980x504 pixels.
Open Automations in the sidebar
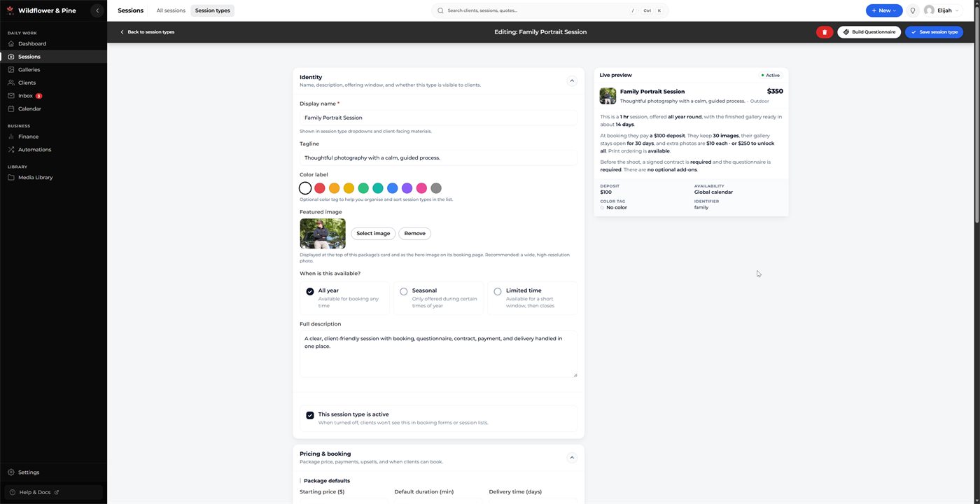tap(53, 150)
